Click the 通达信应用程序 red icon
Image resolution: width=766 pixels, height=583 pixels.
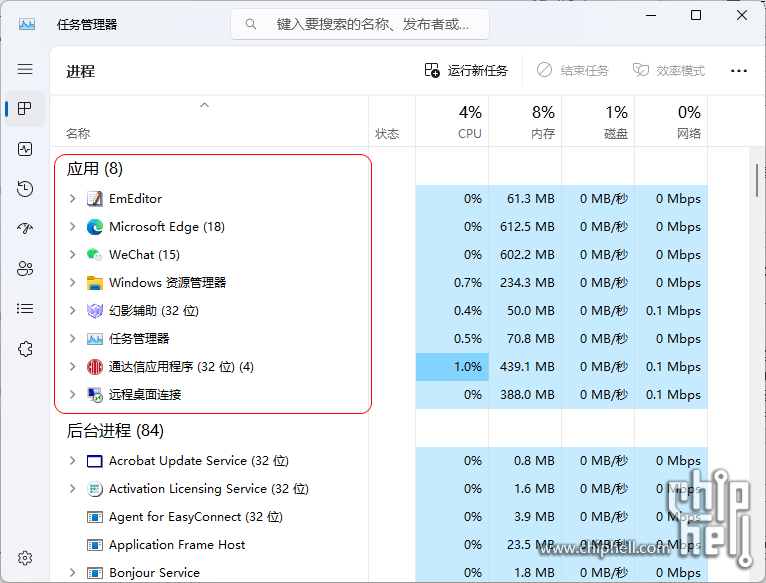pyautogui.click(x=95, y=367)
